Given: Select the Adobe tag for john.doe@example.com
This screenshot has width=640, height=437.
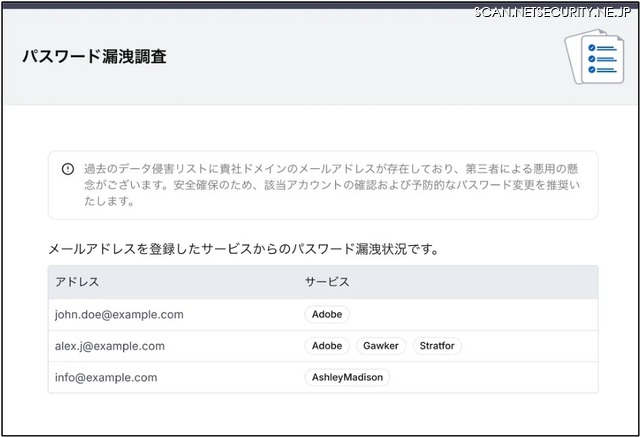Looking at the screenshot, I should point(327,314).
